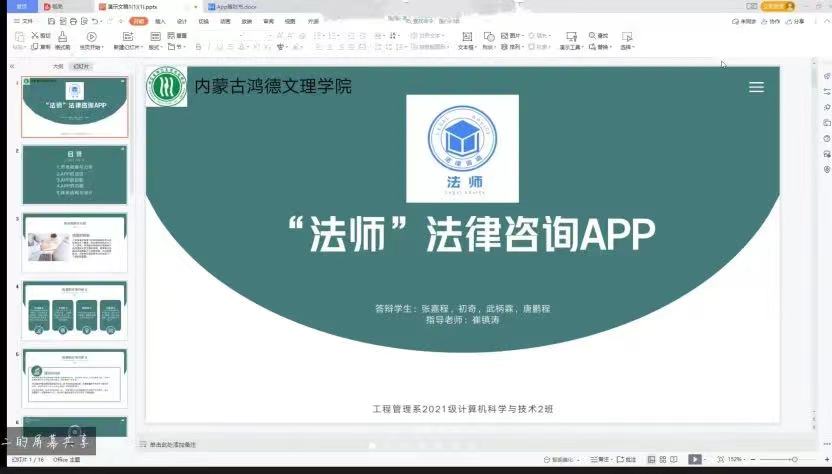Click the slide title “法师”法律咨询APP
This screenshot has height=474, width=832.
471,234
